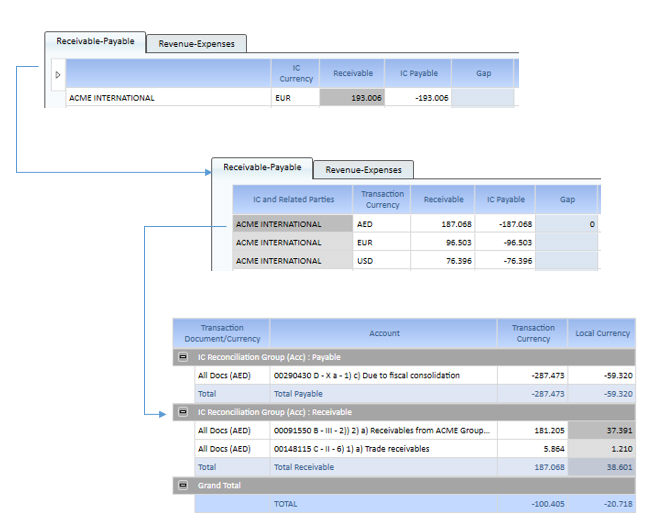The height and width of the screenshot is (520, 647).
Task: Click the Account column header
Action: click(384, 333)
